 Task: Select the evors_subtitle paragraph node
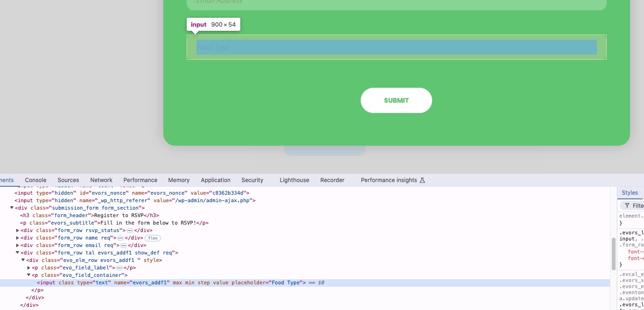tap(114, 223)
